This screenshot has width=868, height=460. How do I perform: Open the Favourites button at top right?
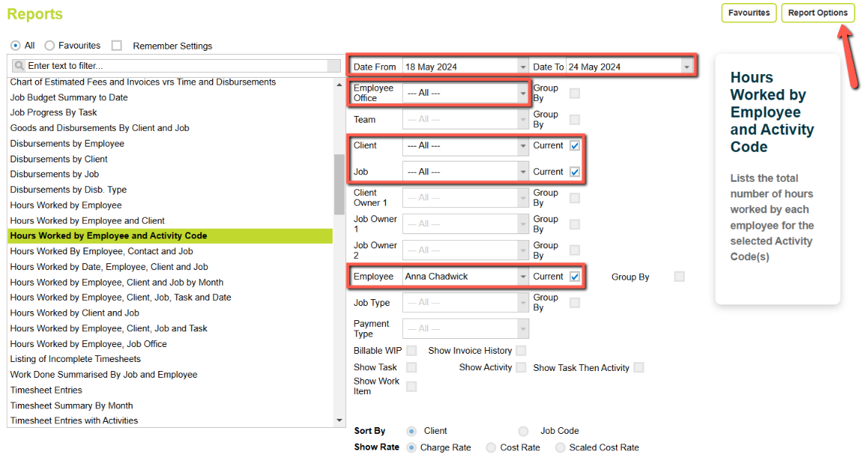(x=748, y=13)
